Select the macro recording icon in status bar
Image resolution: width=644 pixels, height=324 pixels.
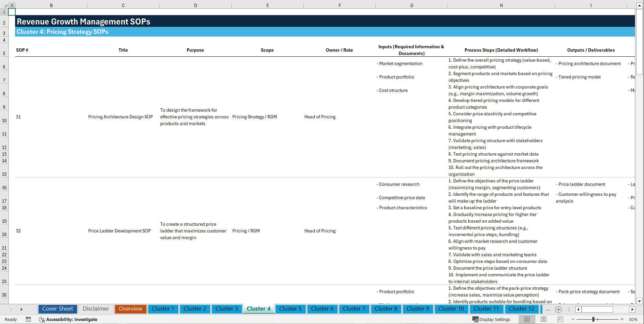pyautogui.click(x=28, y=320)
